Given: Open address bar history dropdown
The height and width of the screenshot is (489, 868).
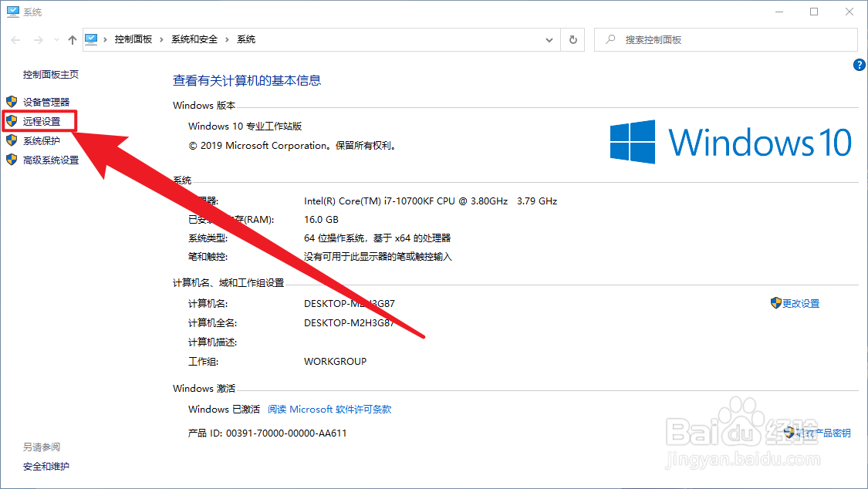Looking at the screenshot, I should coord(549,40).
